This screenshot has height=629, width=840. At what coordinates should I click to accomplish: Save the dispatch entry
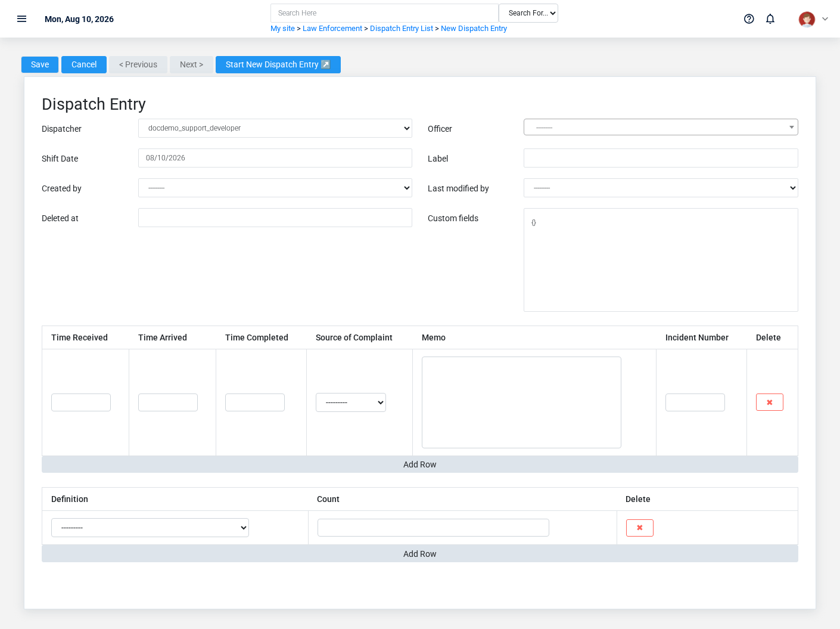40,64
